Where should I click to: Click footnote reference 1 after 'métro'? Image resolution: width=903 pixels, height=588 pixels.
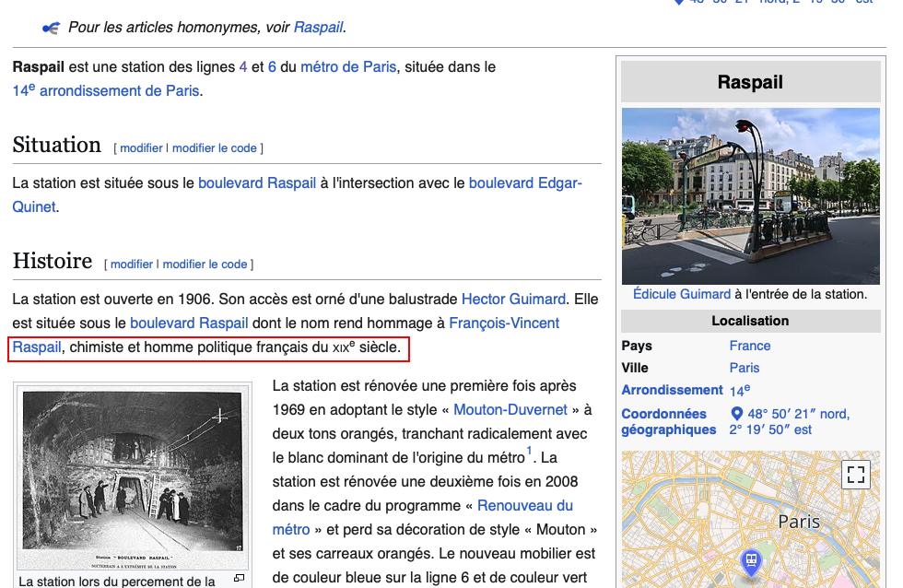[529, 451]
